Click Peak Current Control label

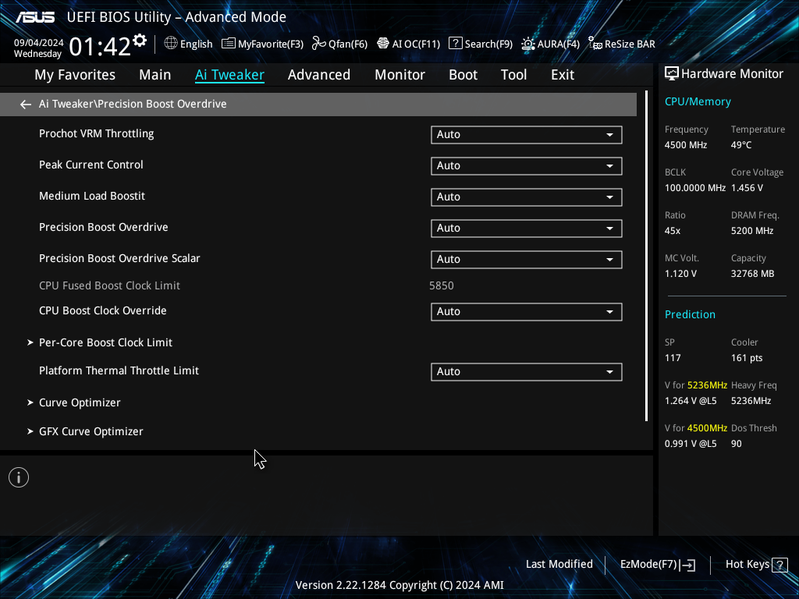[x=91, y=165]
